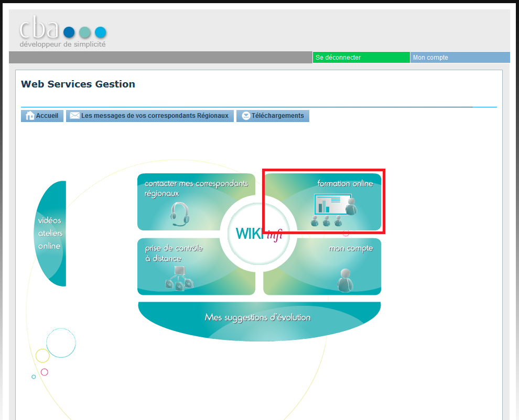Click the Accueil house icon

click(30, 116)
